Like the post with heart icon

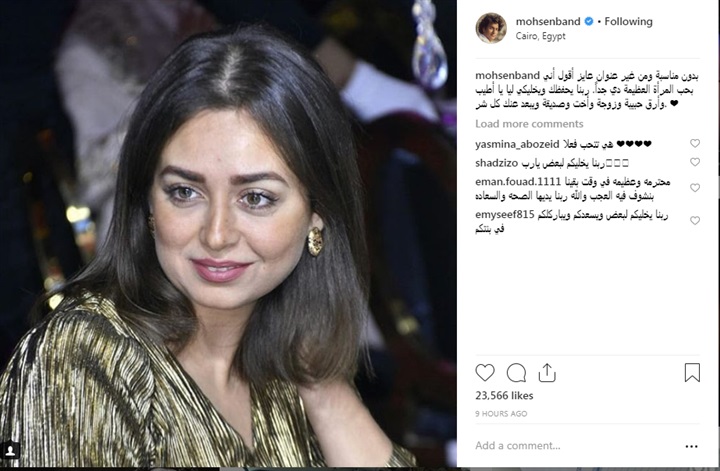(x=484, y=373)
